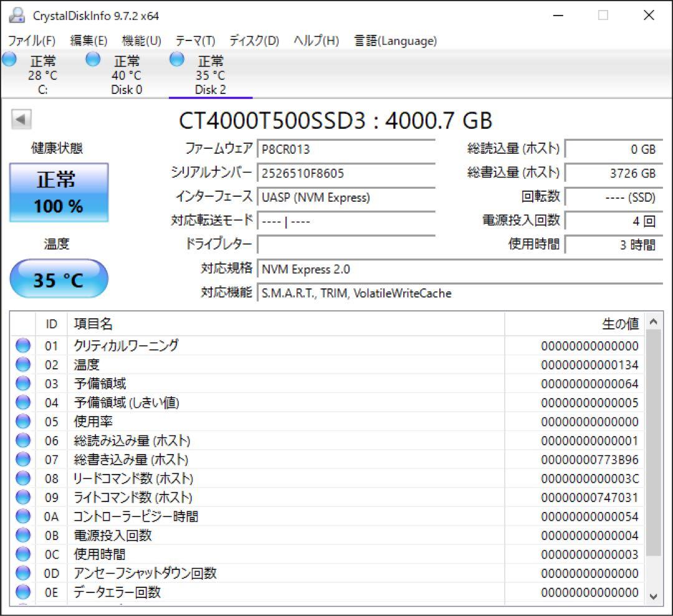
Task: Click the 正常 100% health status button
Action: tap(59, 192)
